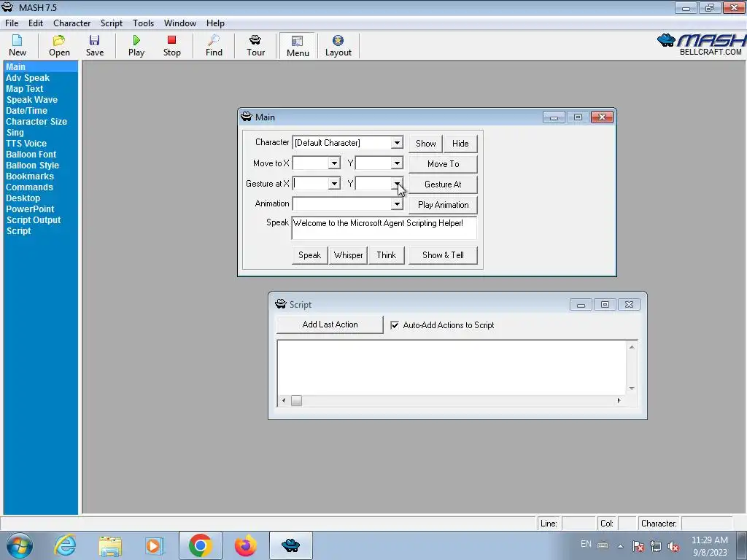Image resolution: width=747 pixels, height=560 pixels.
Task: Click the MASH Bellcraft.com logo
Action: pos(701,44)
